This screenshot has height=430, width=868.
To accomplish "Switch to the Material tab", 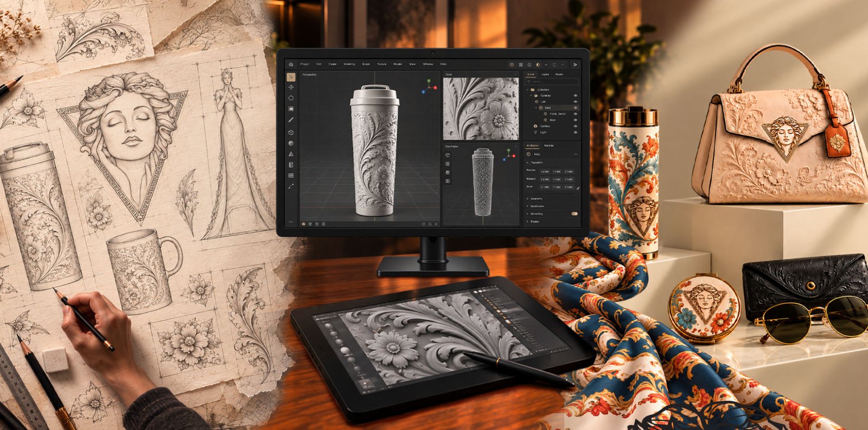I will 549,146.
